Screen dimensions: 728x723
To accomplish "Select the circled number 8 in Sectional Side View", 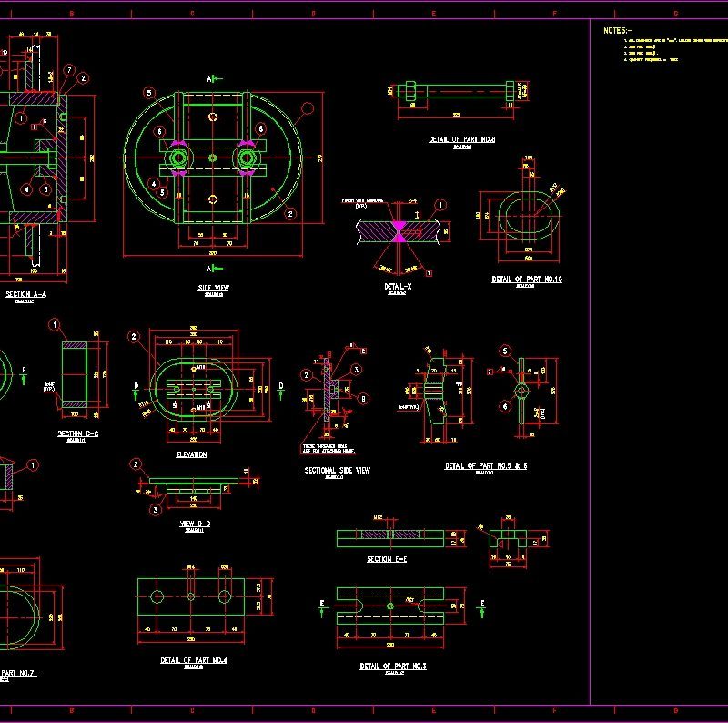I will (x=363, y=399).
